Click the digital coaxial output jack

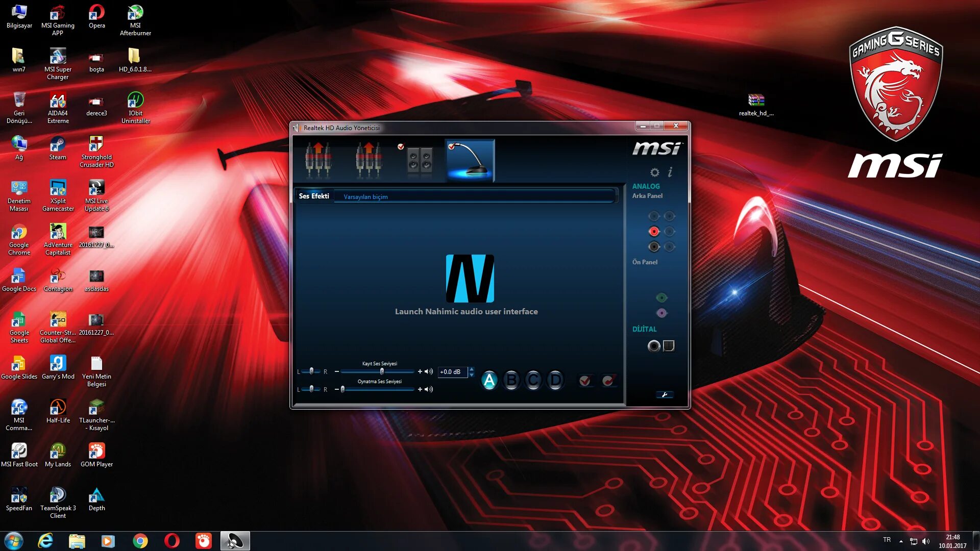pos(654,346)
